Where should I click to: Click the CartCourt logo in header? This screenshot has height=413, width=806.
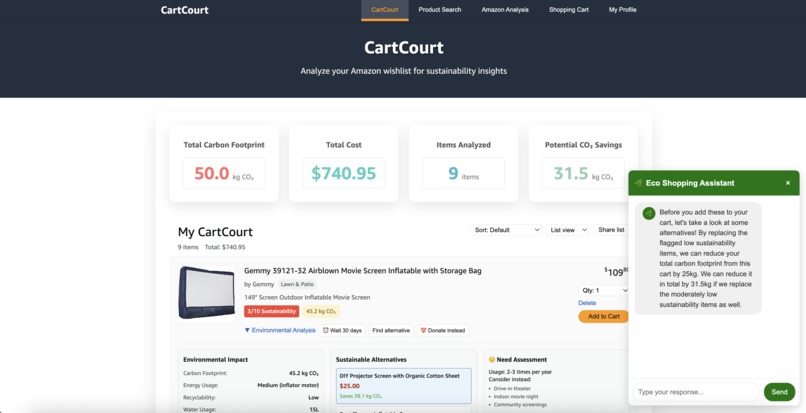click(185, 10)
